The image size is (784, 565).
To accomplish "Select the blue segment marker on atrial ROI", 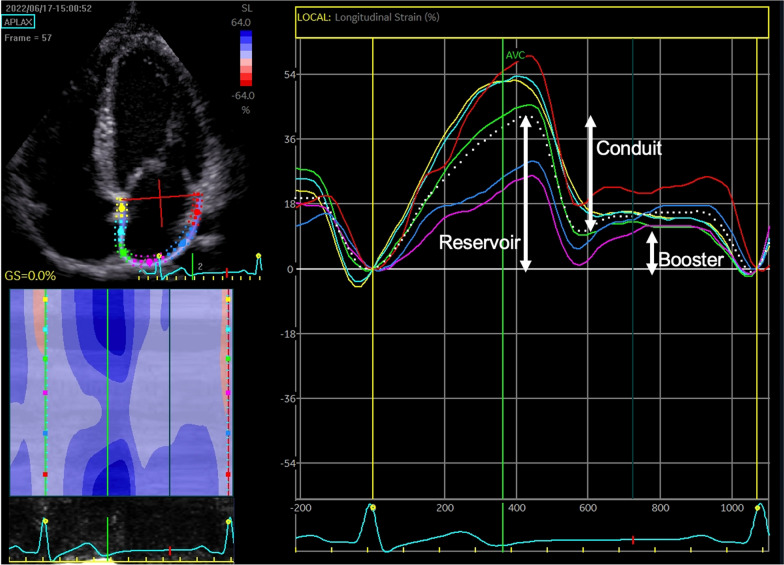I will (x=182, y=245).
